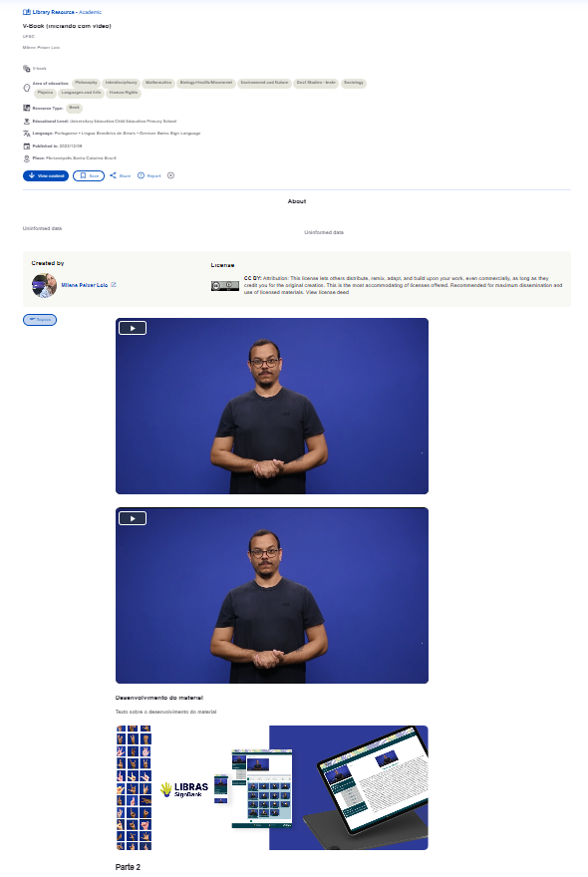Screen dimensions: 588x877
Task: Select the Biology/Health/Movement tag
Action: (206, 83)
